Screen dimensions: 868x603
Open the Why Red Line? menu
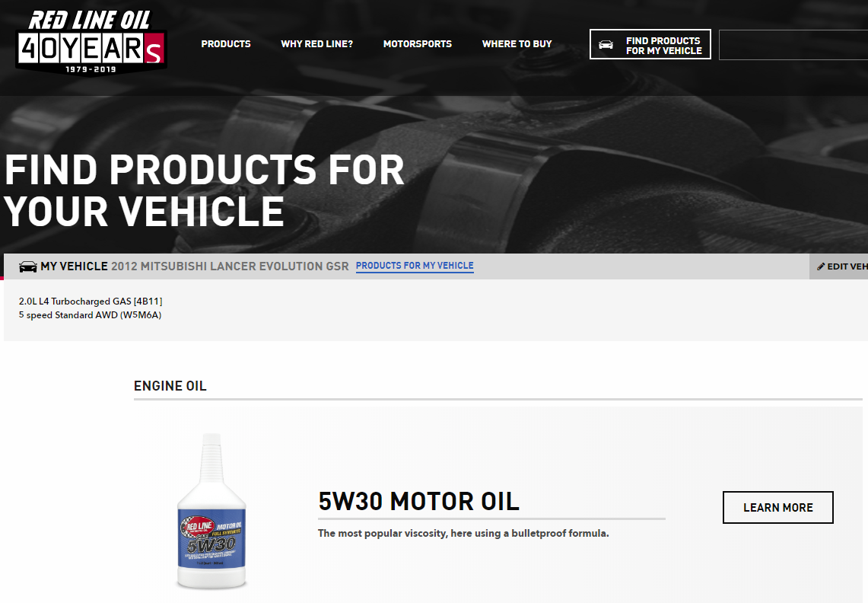pyautogui.click(x=316, y=44)
